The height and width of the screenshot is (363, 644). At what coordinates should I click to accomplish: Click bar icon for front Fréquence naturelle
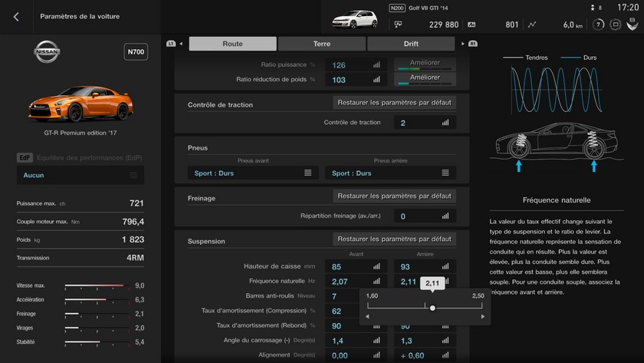[x=376, y=281]
